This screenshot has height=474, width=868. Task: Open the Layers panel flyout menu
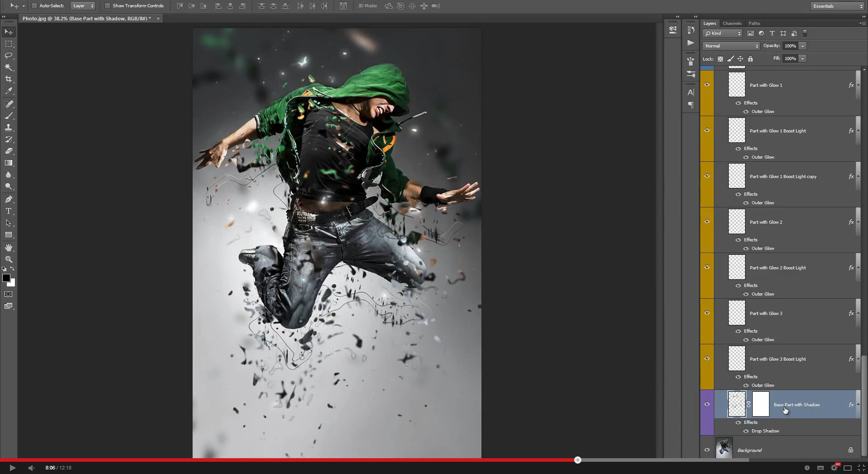[x=862, y=23]
